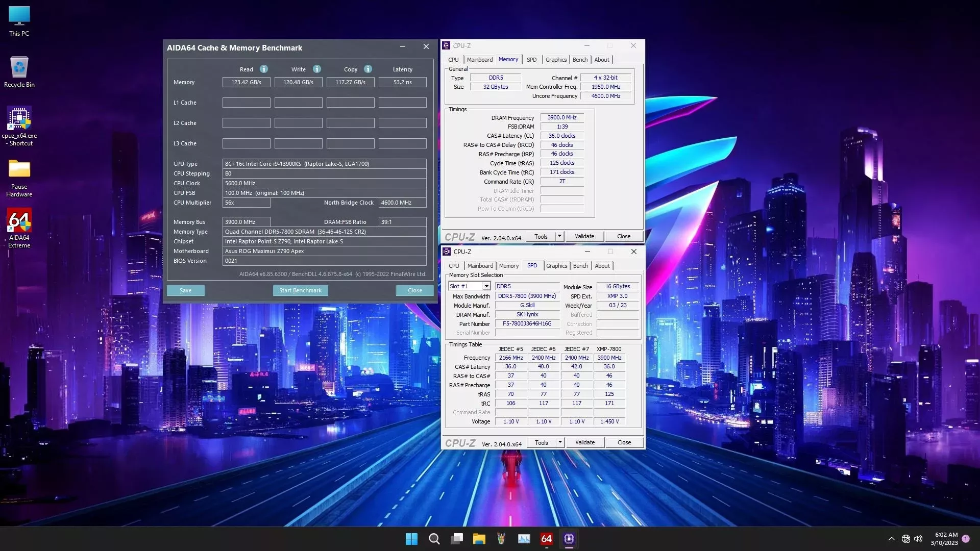Screen dimensions: 980x551
Task: Expand Slot #1 memory slot dropdown
Action: coord(486,286)
